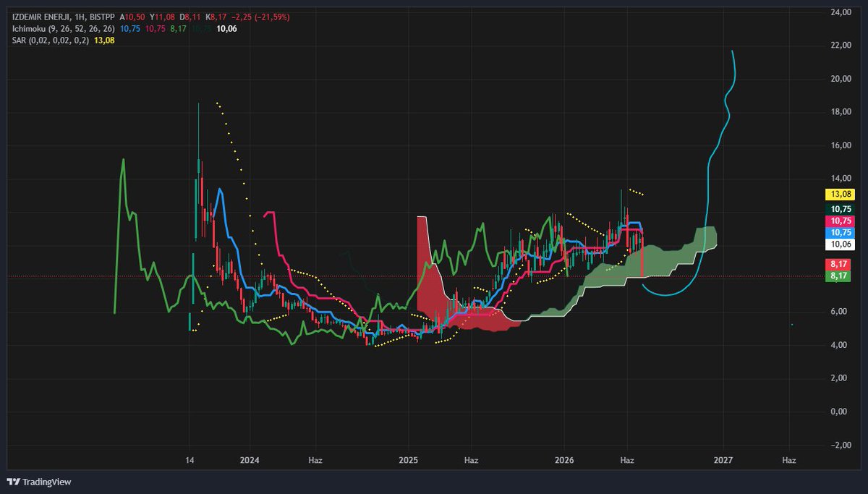Click the white 10,06 Ichimoku legend value
Image resolution: width=868 pixels, height=494 pixels.
226,28
